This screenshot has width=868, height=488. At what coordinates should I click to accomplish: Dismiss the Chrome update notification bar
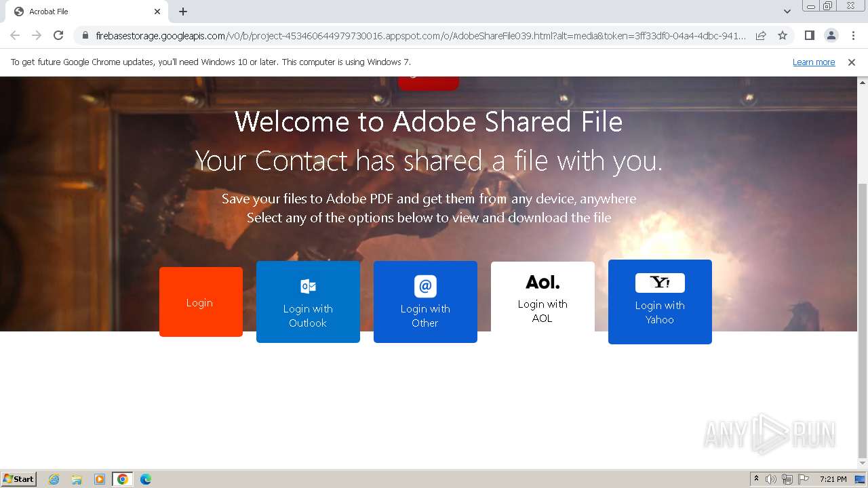tap(852, 62)
